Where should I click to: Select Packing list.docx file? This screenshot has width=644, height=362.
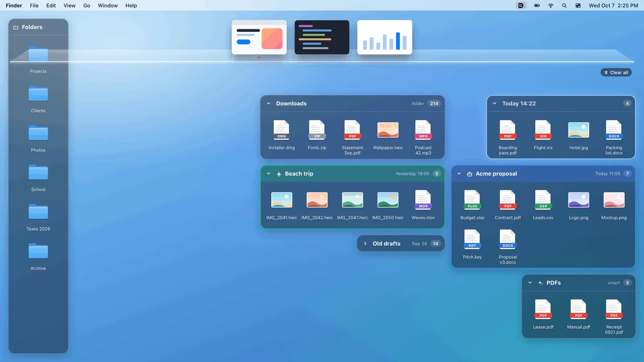click(614, 138)
